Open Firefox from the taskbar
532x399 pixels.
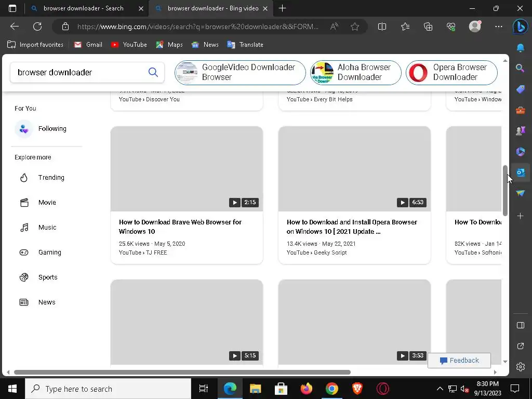(x=307, y=389)
